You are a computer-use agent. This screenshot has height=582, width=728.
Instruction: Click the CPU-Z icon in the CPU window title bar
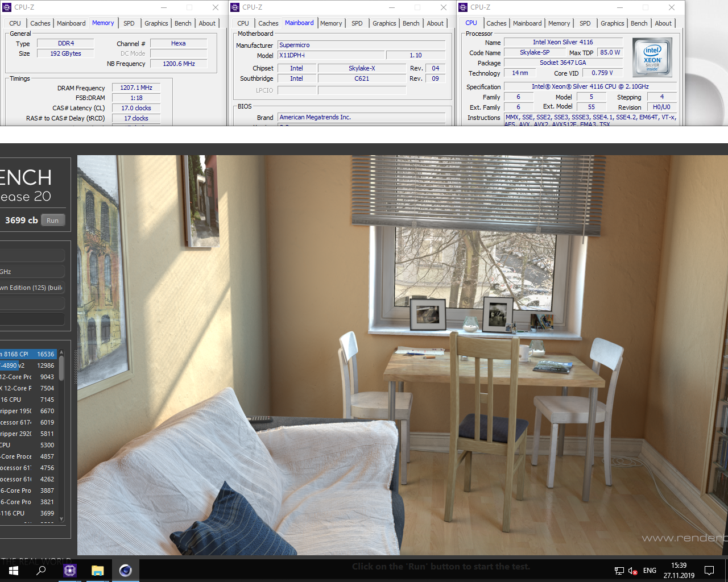coord(463,7)
